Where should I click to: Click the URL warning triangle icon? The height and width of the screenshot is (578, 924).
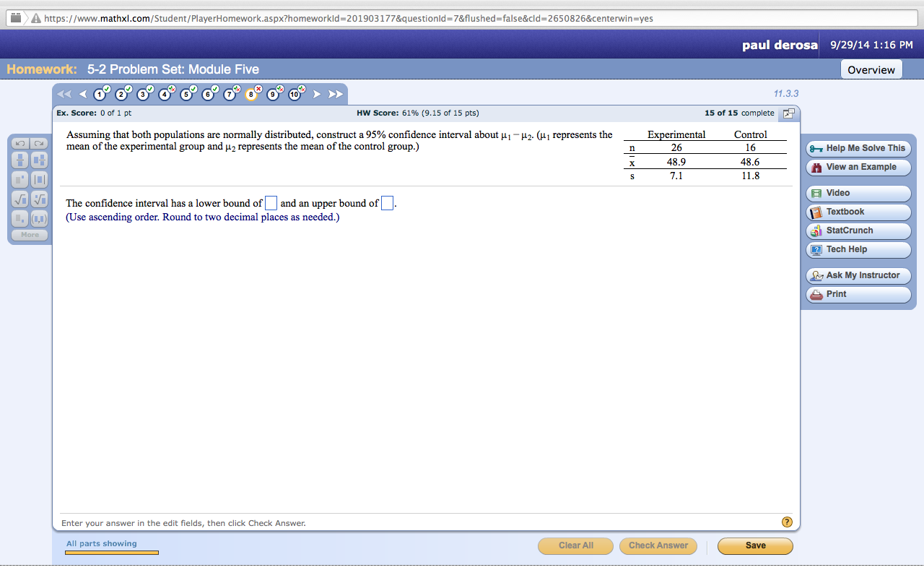[x=35, y=19]
